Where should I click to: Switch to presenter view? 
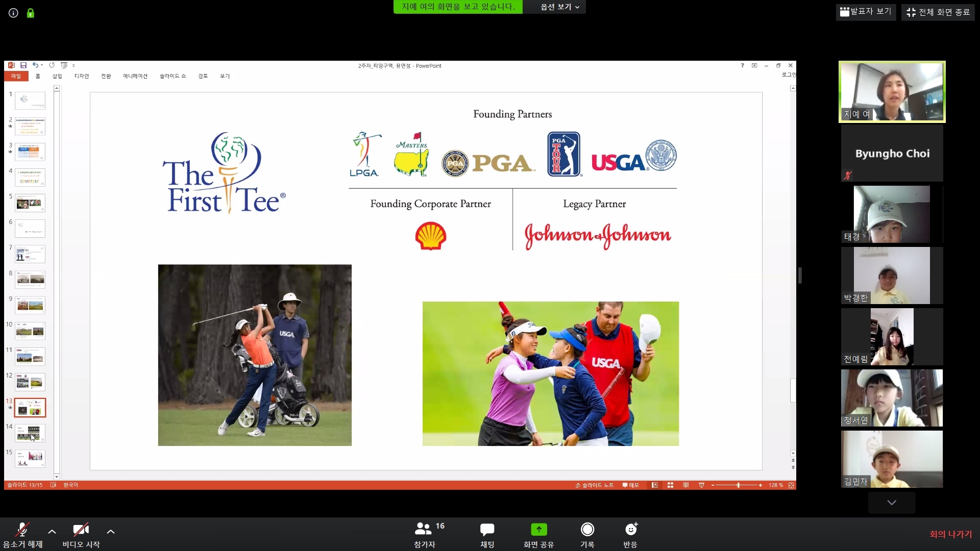[866, 11]
